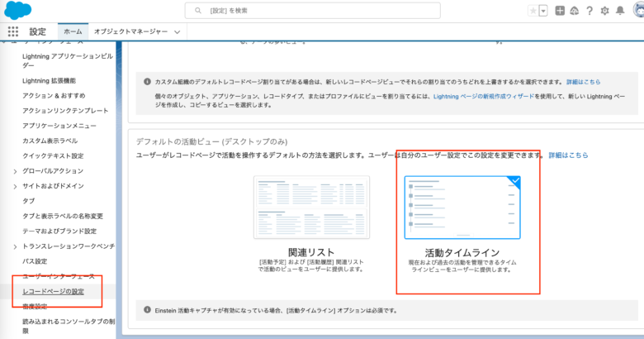Viewport: 644px width, 339px height.
Task: Open Lightning アプリケーションビルダー in sidebar
Action: [x=68, y=60]
